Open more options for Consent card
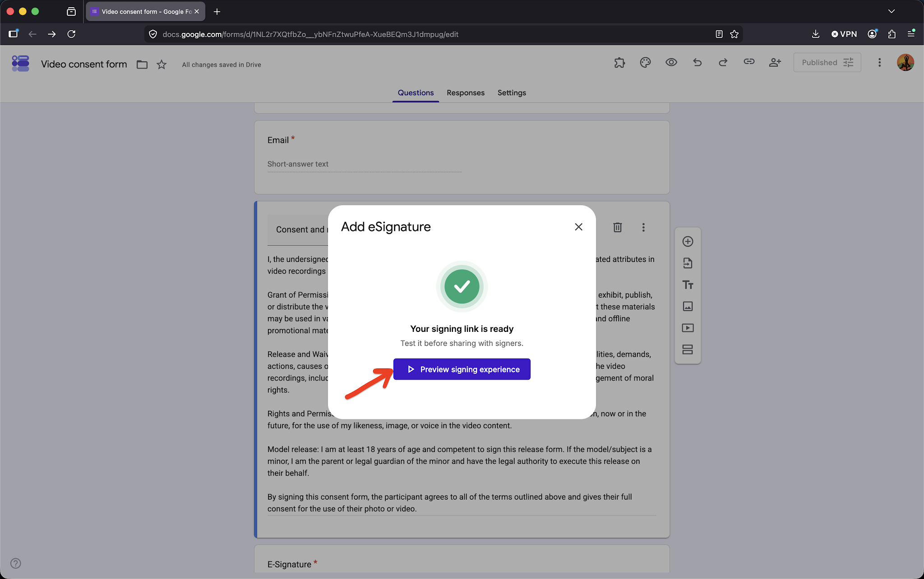The height and width of the screenshot is (579, 924). tap(643, 227)
